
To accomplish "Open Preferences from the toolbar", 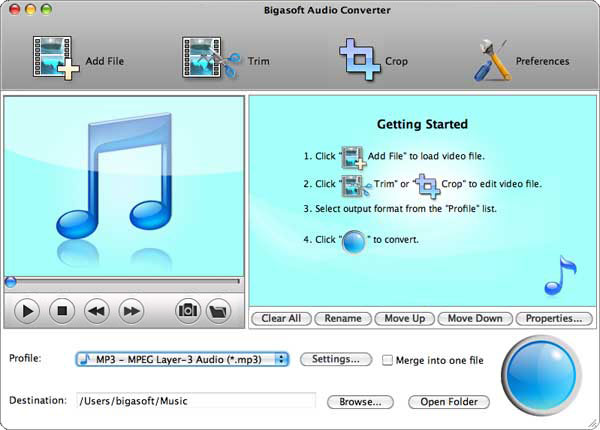I will pos(492,60).
